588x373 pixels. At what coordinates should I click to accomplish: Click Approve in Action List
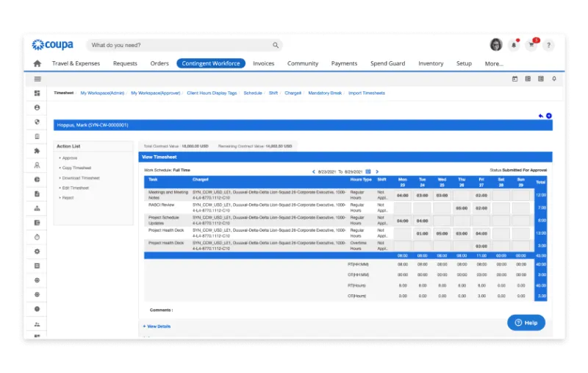tap(70, 158)
